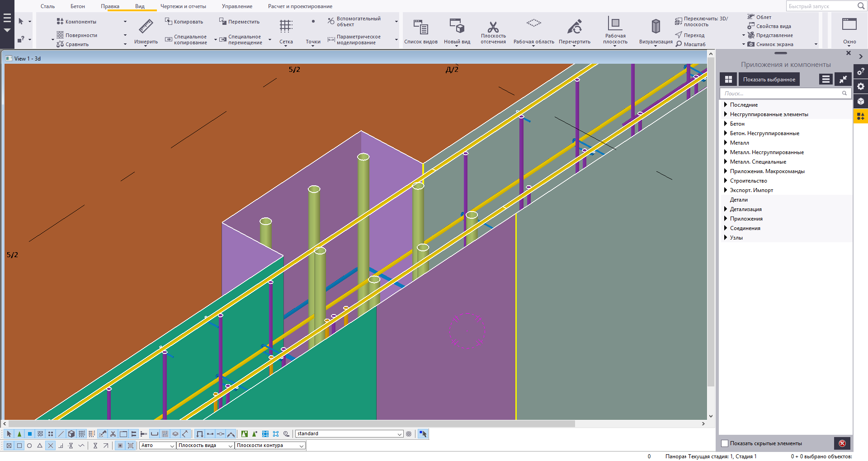868x461 pixels.
Task: Enable 'Показать скрытые элементы' checkbox
Action: pos(725,443)
